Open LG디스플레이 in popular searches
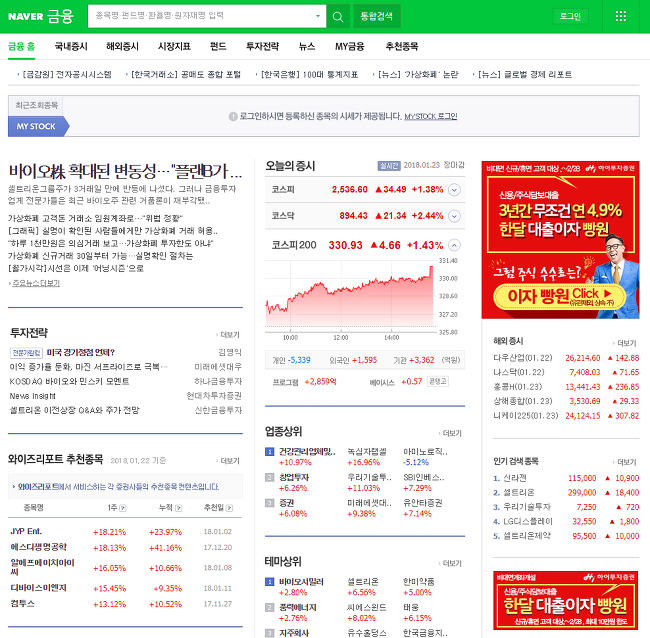 tap(528, 521)
